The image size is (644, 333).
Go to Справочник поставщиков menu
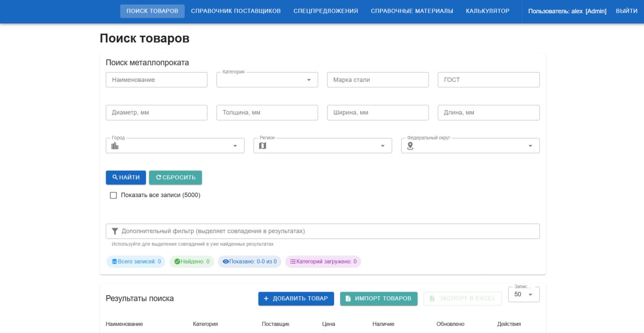[236, 11]
